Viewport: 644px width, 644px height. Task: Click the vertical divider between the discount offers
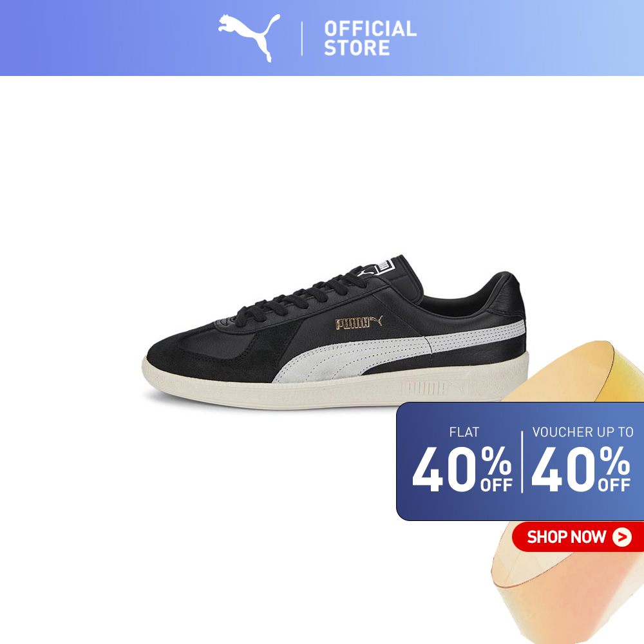point(522,462)
